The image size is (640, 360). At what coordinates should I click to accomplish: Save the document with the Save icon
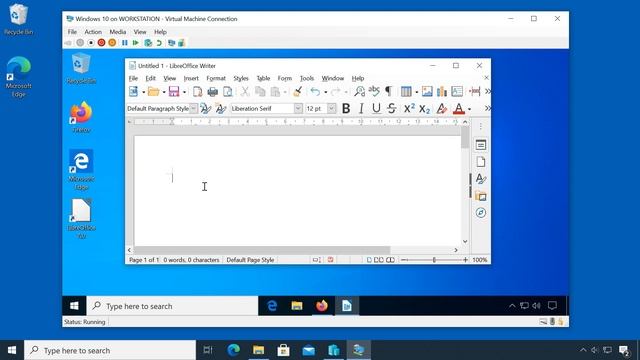point(174,91)
